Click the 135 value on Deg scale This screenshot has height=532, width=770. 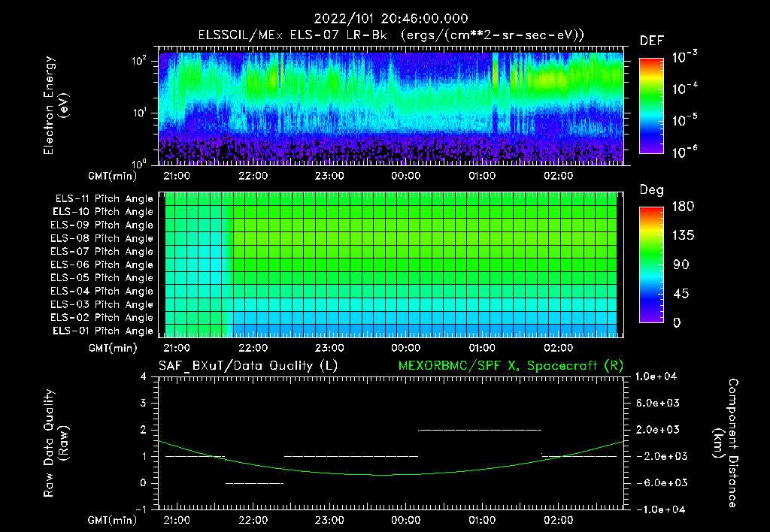click(x=683, y=236)
